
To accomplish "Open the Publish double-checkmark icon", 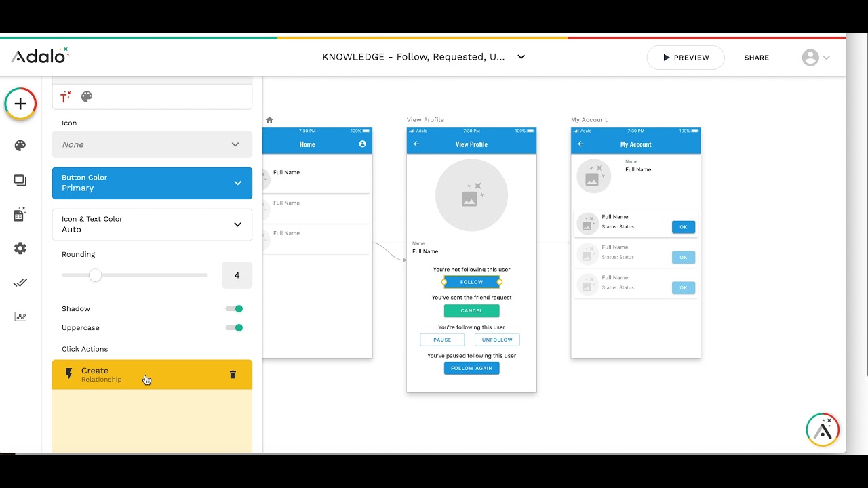I will [x=20, y=283].
